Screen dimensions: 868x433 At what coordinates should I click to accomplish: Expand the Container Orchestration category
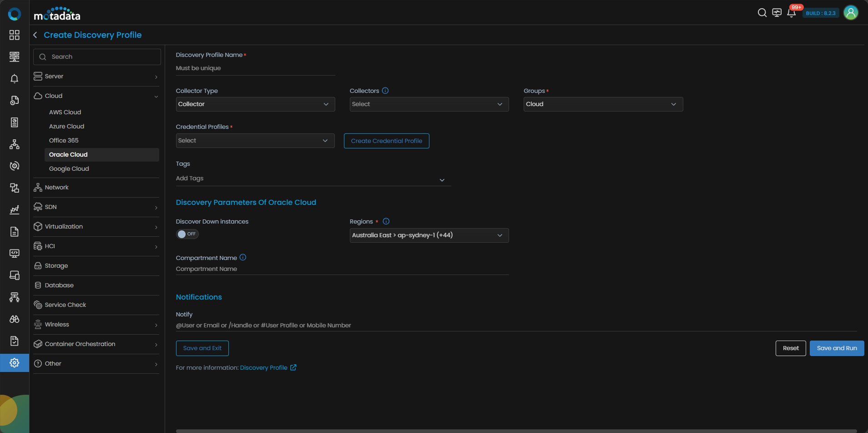coord(96,344)
